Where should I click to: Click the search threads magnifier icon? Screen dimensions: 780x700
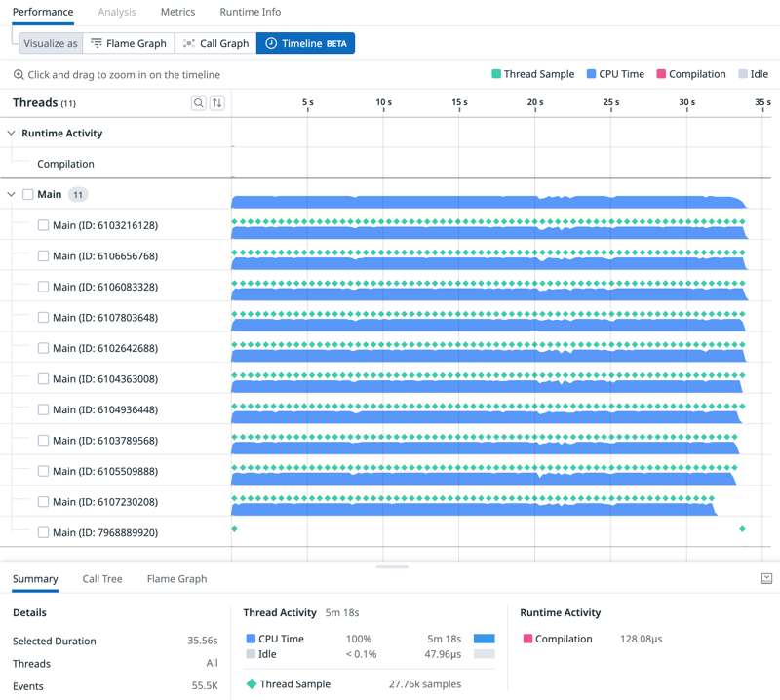pyautogui.click(x=199, y=103)
